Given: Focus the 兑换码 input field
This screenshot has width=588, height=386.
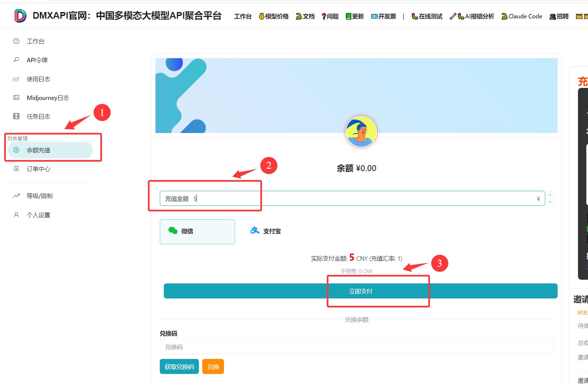Looking at the screenshot, I should pyautogui.click(x=356, y=347).
